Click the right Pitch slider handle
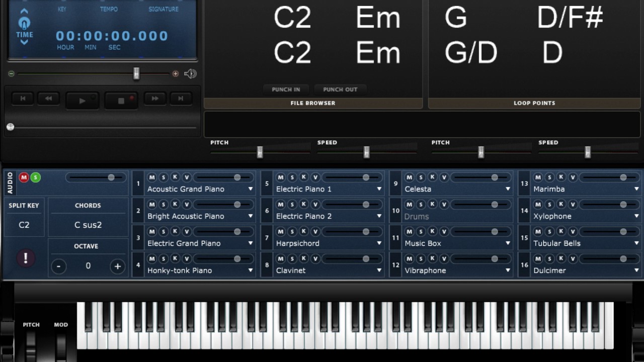This screenshot has width=644, height=362. [x=481, y=152]
